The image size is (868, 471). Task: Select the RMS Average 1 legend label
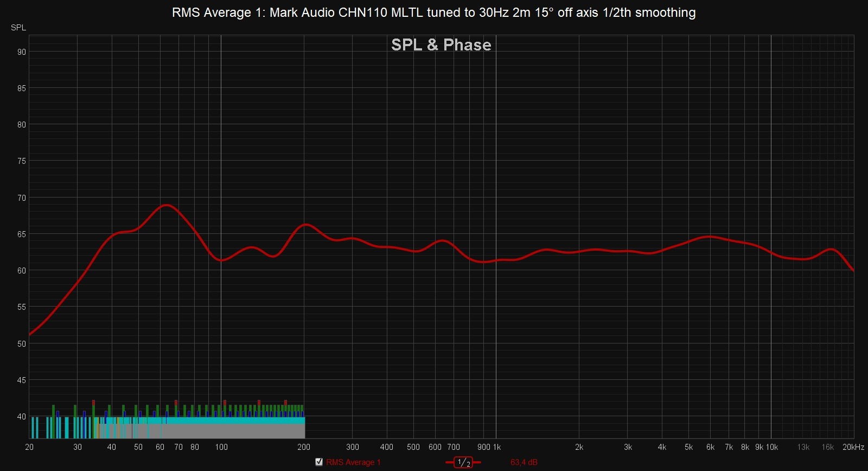(353, 462)
